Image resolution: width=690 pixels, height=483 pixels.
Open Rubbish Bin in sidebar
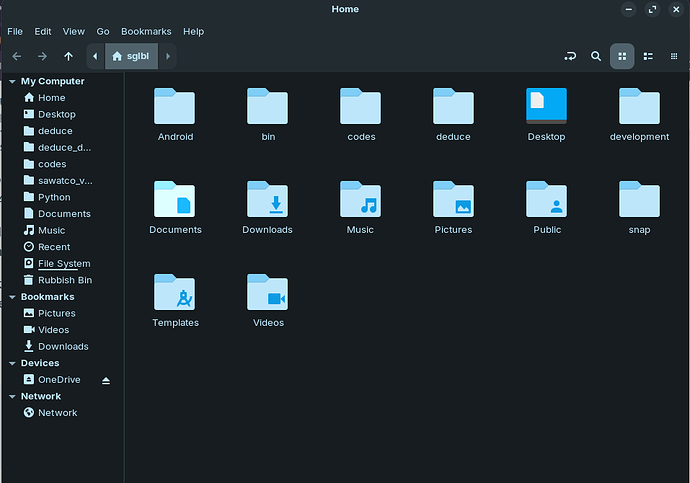64,280
